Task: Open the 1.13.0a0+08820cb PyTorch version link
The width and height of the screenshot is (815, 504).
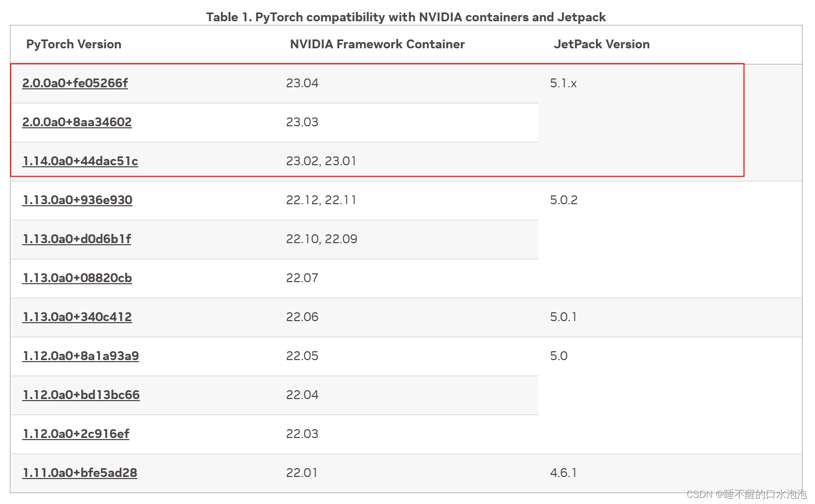Action: [77, 278]
